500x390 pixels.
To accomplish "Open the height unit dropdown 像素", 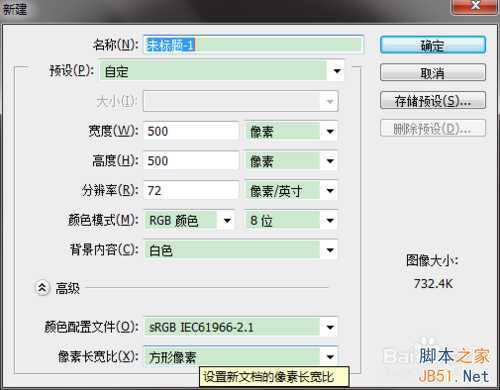I will point(291,161).
